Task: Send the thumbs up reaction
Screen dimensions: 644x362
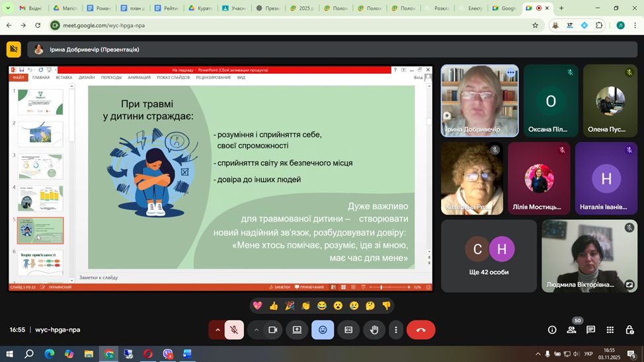Action: coord(274,305)
